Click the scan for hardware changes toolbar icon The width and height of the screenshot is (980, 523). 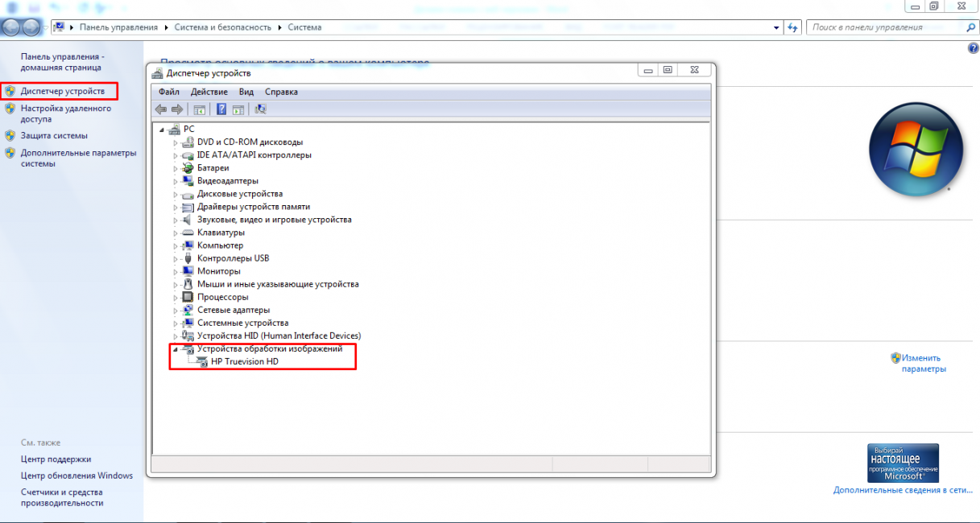point(260,109)
